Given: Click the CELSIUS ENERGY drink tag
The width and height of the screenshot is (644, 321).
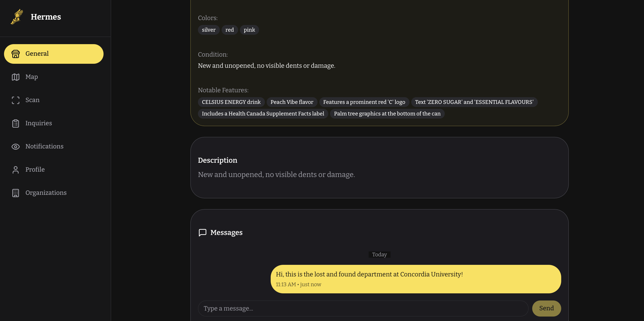Looking at the screenshot, I should [x=231, y=102].
